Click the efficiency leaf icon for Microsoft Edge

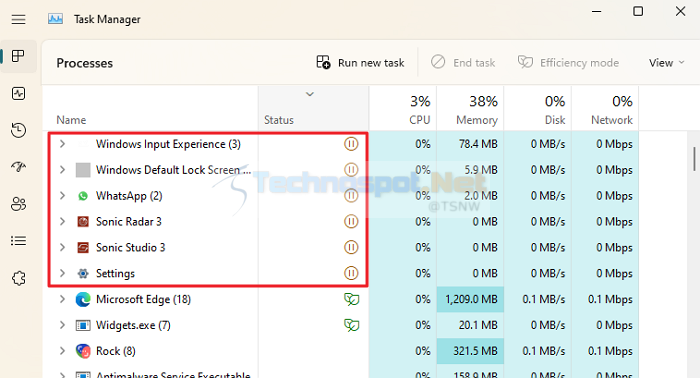[351, 299]
